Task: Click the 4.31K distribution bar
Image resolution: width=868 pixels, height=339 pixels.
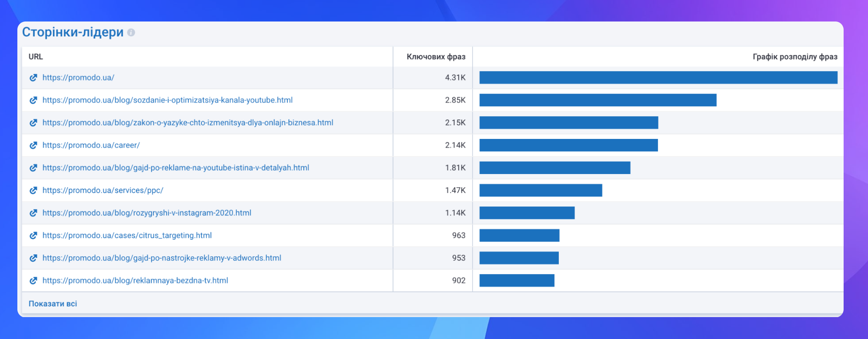Action: click(658, 78)
